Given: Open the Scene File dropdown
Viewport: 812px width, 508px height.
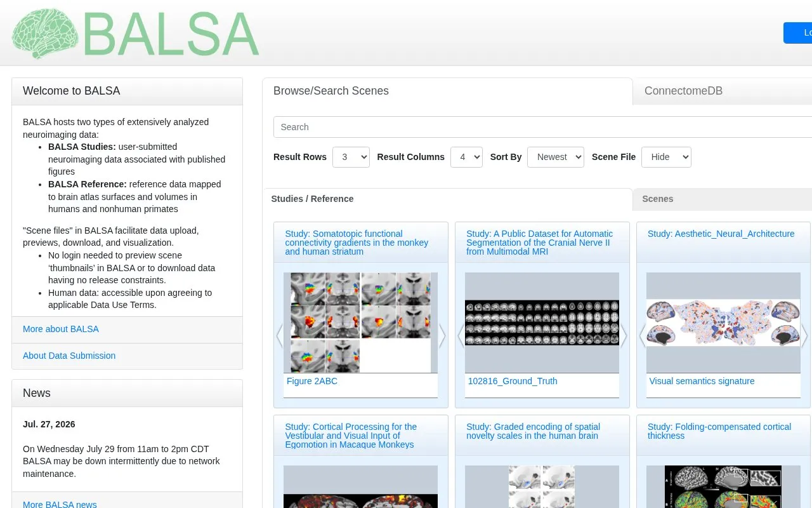Looking at the screenshot, I should [666, 157].
